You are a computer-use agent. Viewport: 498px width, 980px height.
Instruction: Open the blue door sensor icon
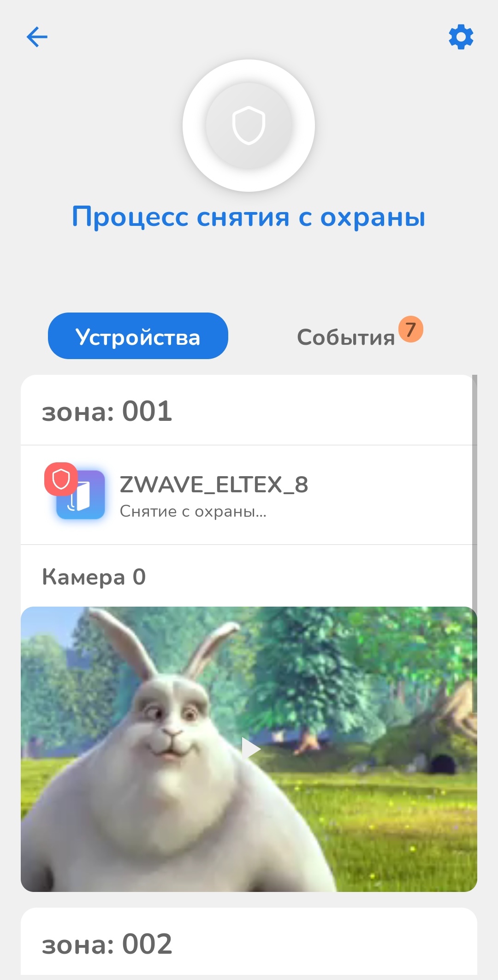pyautogui.click(x=81, y=495)
